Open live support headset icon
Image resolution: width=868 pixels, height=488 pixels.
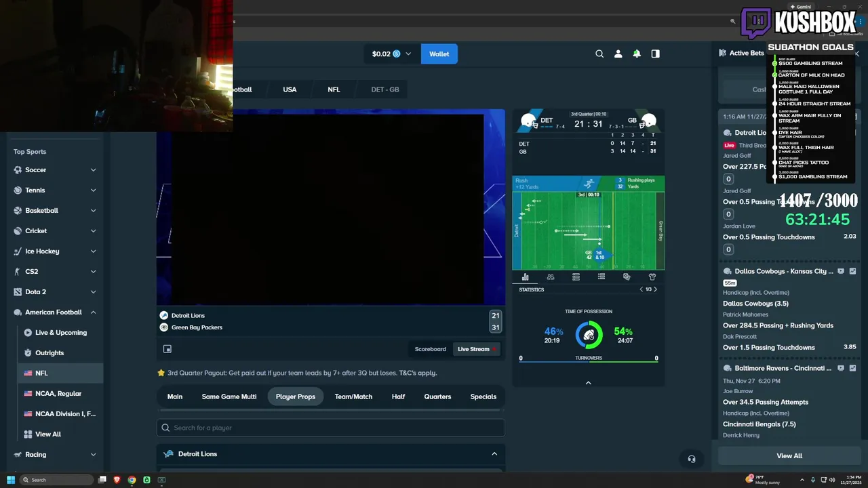pyautogui.click(x=692, y=459)
